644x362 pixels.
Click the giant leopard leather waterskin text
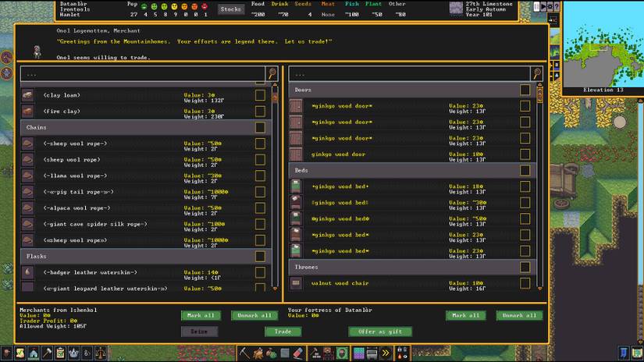[x=105, y=289]
